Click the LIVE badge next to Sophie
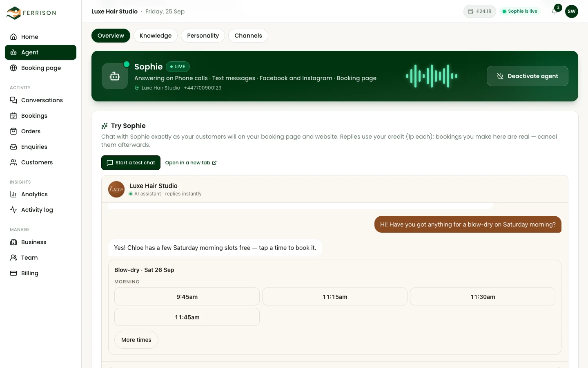Screen dimensions: 588x368 [x=178, y=67]
